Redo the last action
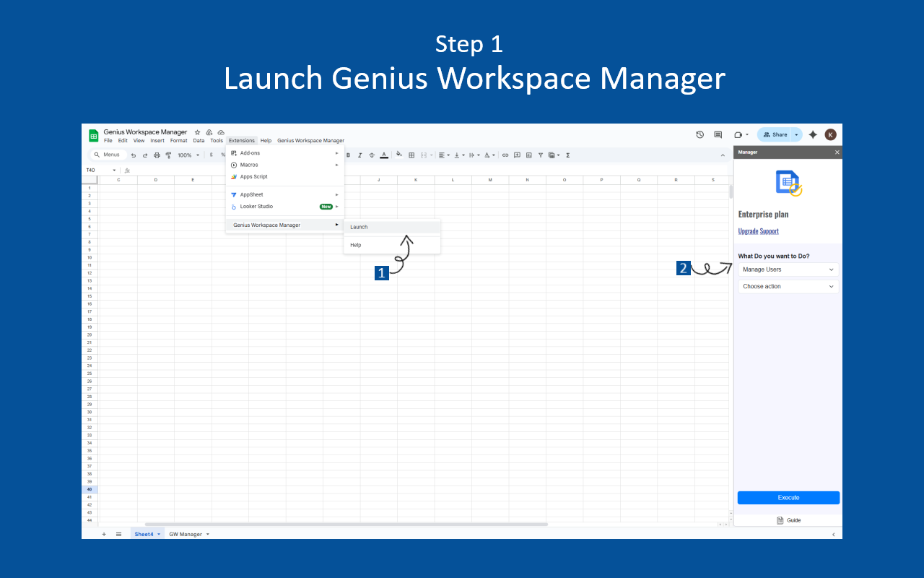Screen dimensions: 924x578 pyautogui.click(x=145, y=155)
